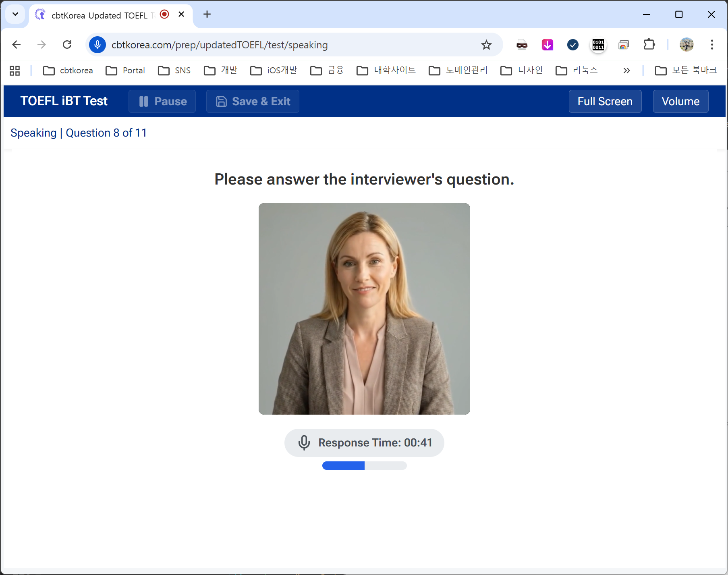Click Save & Exit button
The width and height of the screenshot is (728, 575).
[253, 102]
